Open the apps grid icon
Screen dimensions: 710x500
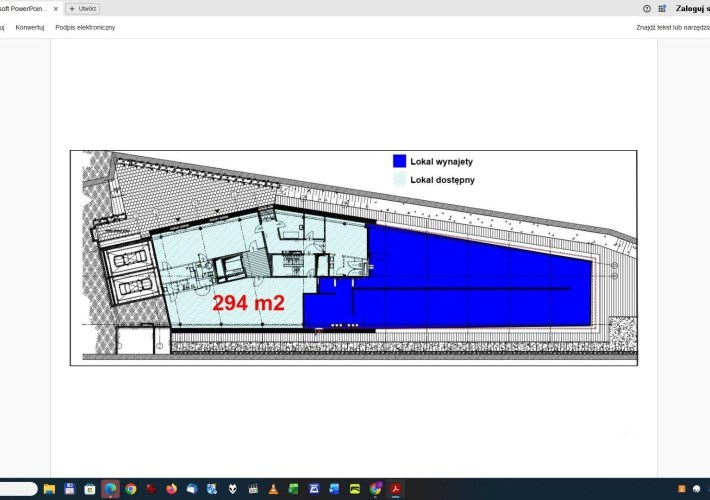point(662,8)
